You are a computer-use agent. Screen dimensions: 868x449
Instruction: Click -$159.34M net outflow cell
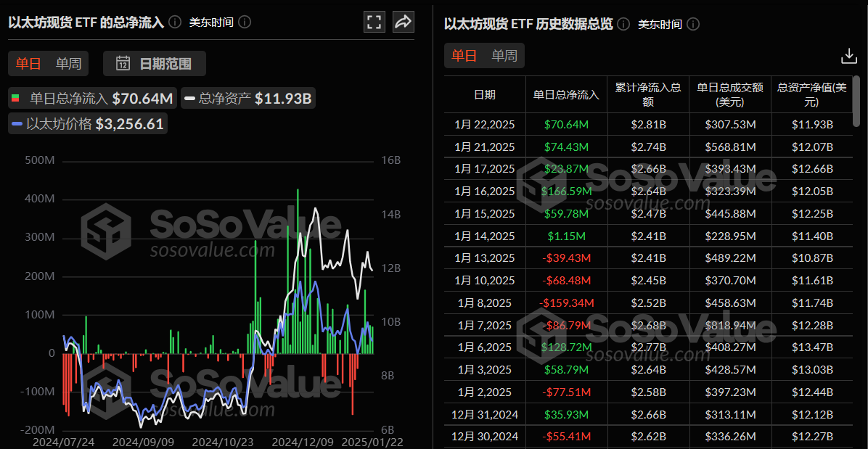click(566, 302)
